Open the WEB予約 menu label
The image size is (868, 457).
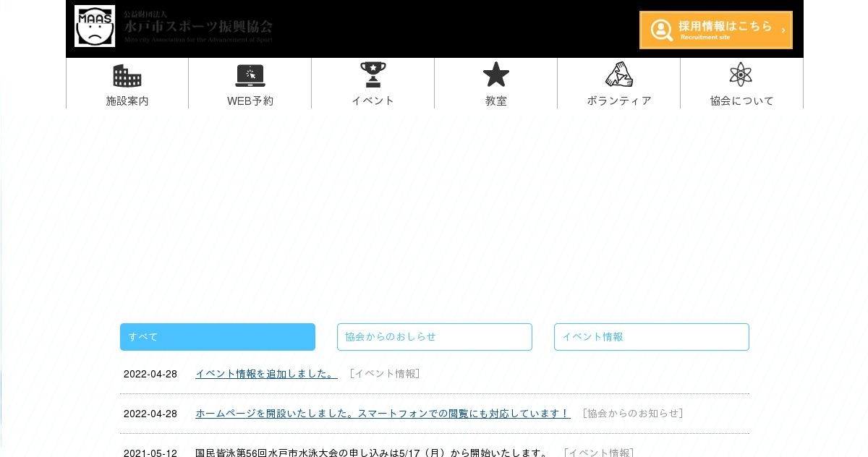(x=250, y=101)
